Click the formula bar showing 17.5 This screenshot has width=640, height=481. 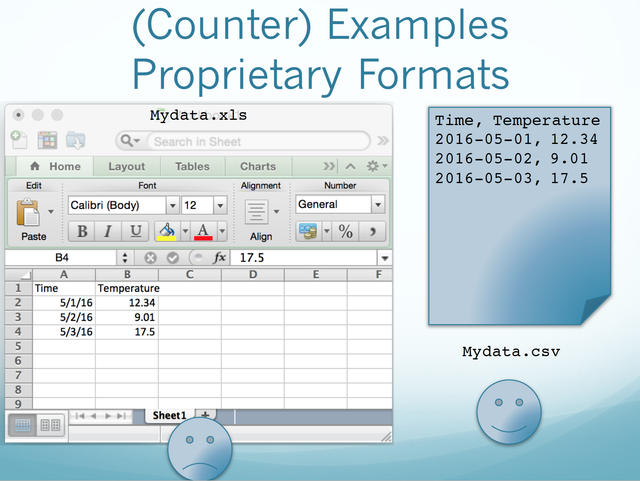304,258
